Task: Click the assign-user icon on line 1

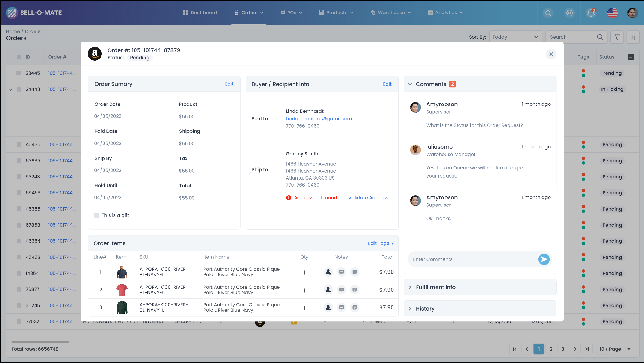Action: (x=328, y=272)
